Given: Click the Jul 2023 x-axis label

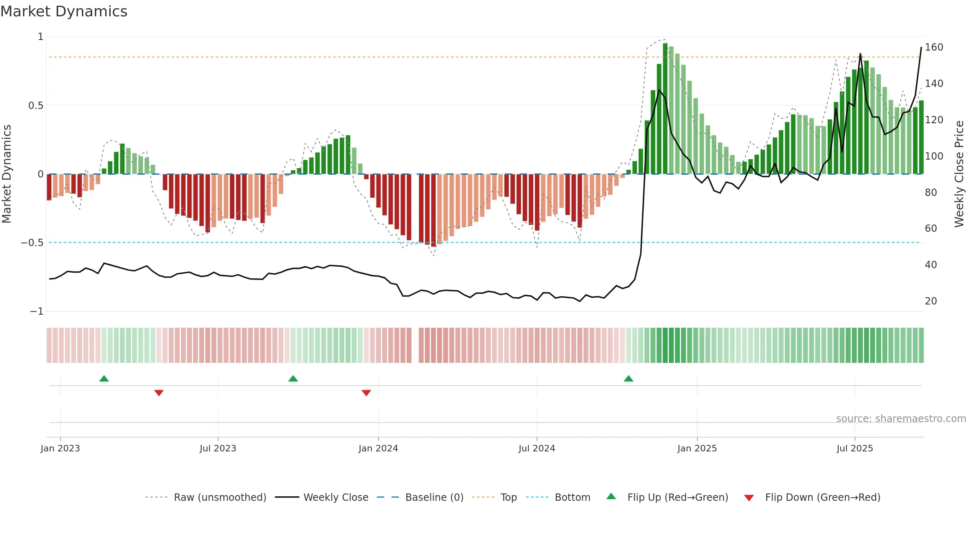Looking at the screenshot, I should point(218,448).
